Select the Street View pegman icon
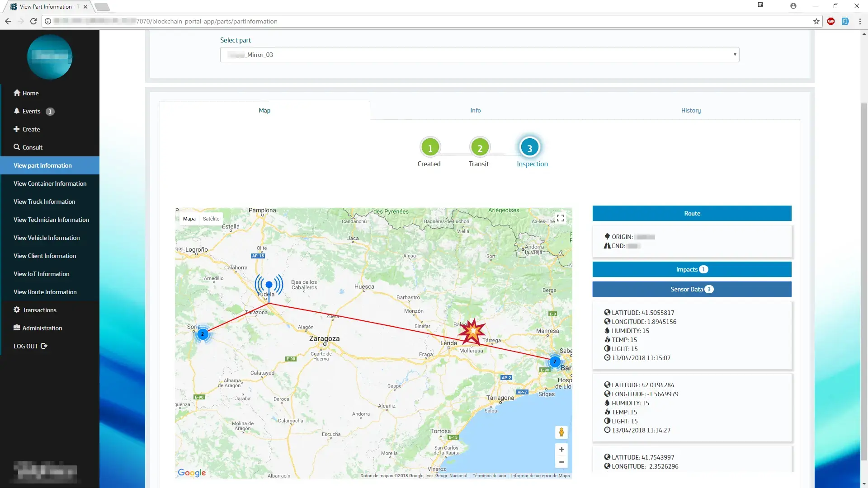This screenshot has width=868, height=488. coord(561,432)
